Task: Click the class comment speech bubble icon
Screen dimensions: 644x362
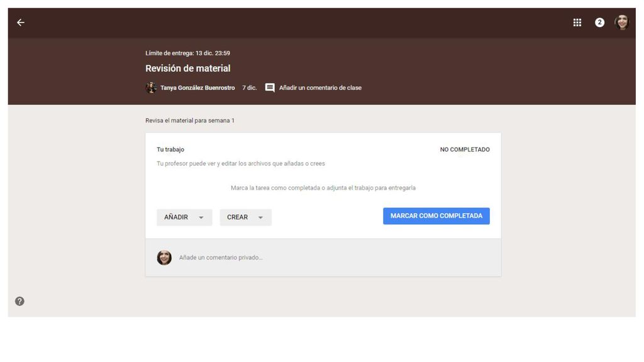Action: [270, 87]
